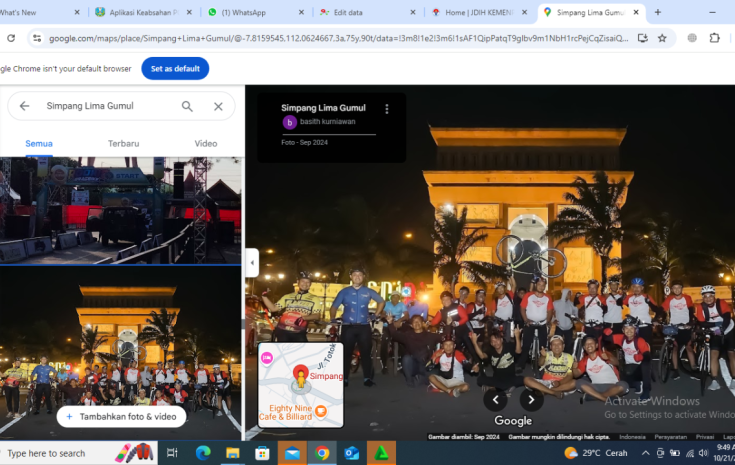Open the cyclists night photo thumbnail
The height and width of the screenshot is (465, 735).
pos(120,352)
